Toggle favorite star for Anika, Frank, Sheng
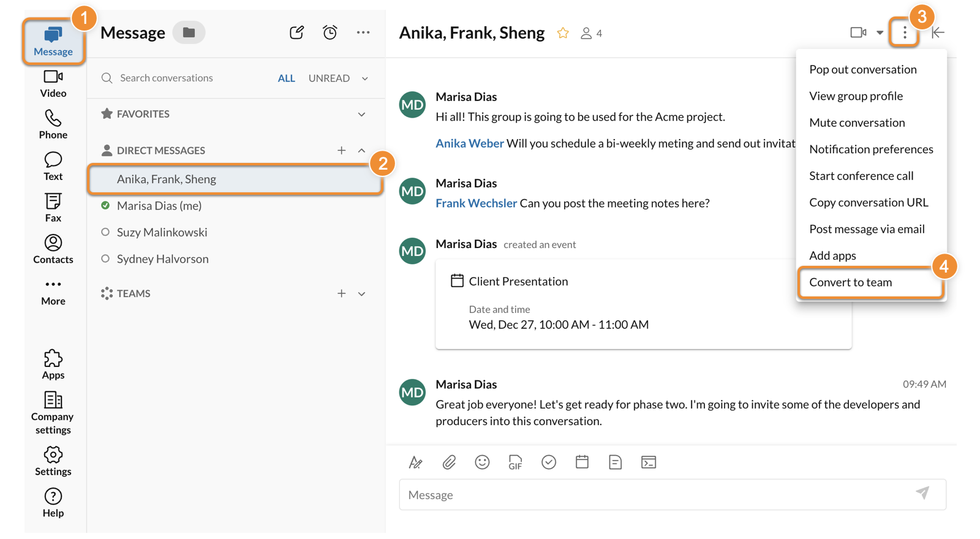The width and height of the screenshot is (980, 539). pyautogui.click(x=563, y=33)
